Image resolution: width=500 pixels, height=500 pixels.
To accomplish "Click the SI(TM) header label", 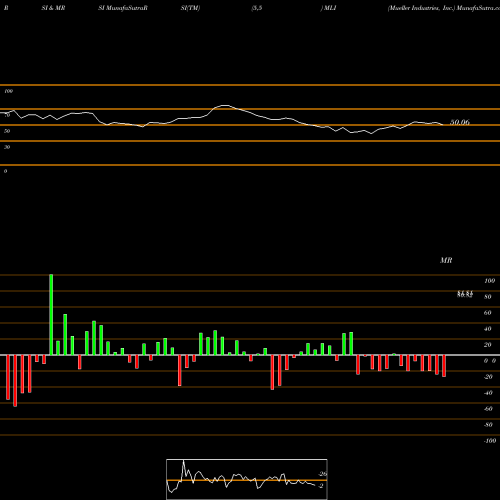I will pyautogui.click(x=190, y=8).
